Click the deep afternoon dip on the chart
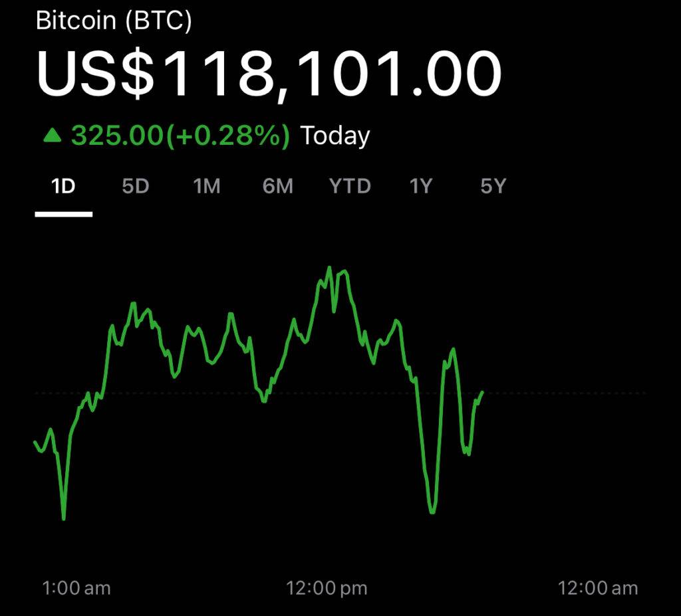This screenshot has width=681, height=616. pyautogui.click(x=433, y=512)
